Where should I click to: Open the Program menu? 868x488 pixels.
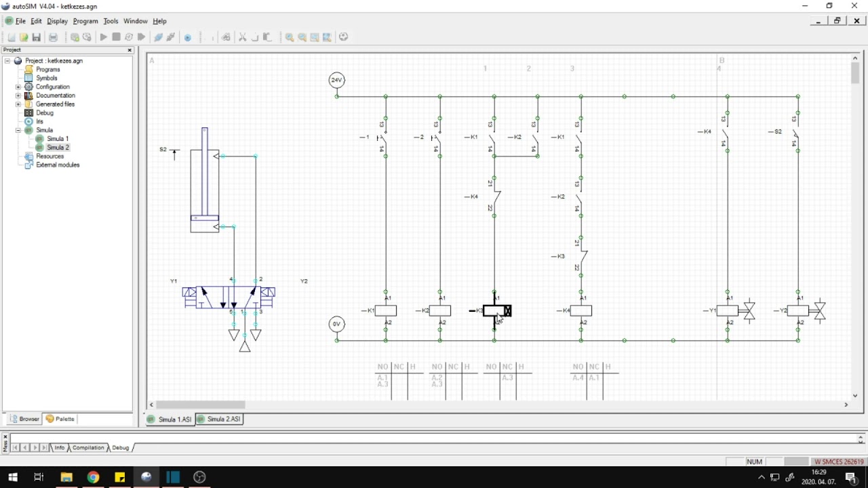[85, 21]
